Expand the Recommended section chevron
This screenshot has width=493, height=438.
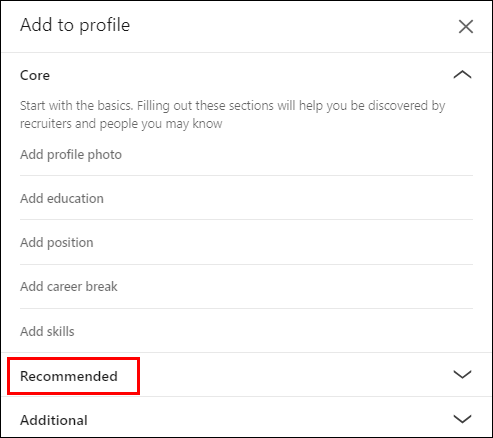click(x=462, y=374)
